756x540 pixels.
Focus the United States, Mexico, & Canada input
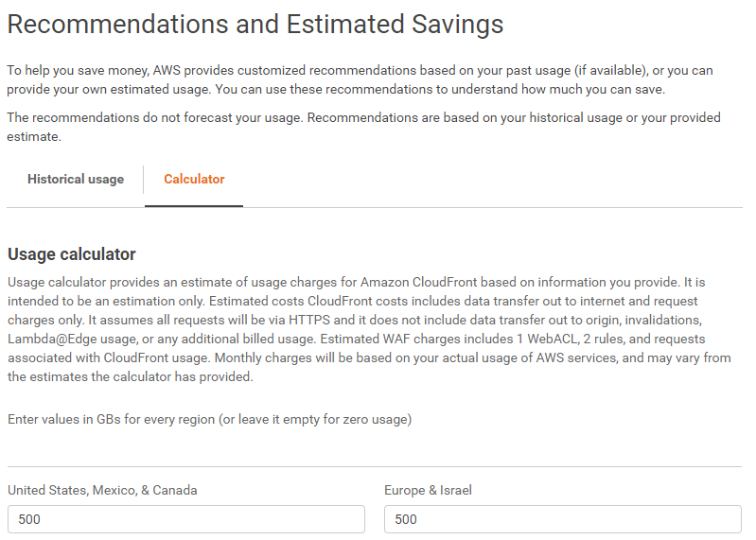click(x=186, y=519)
